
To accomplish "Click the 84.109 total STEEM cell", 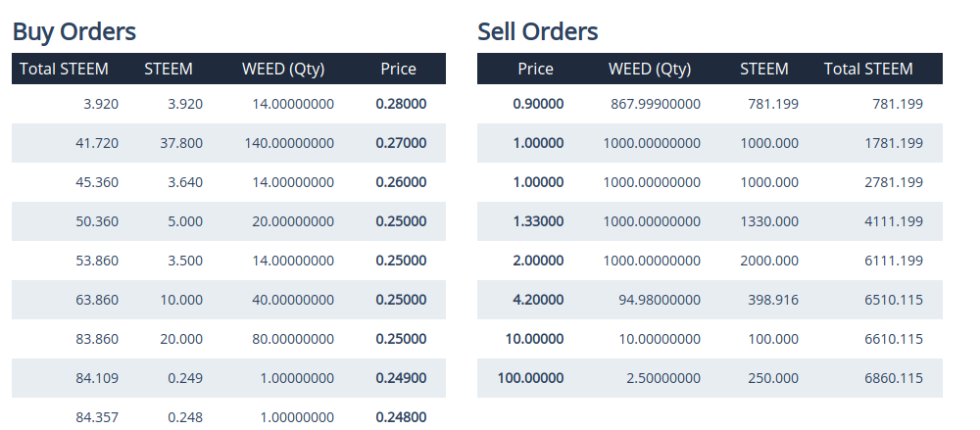I will 97,378.
